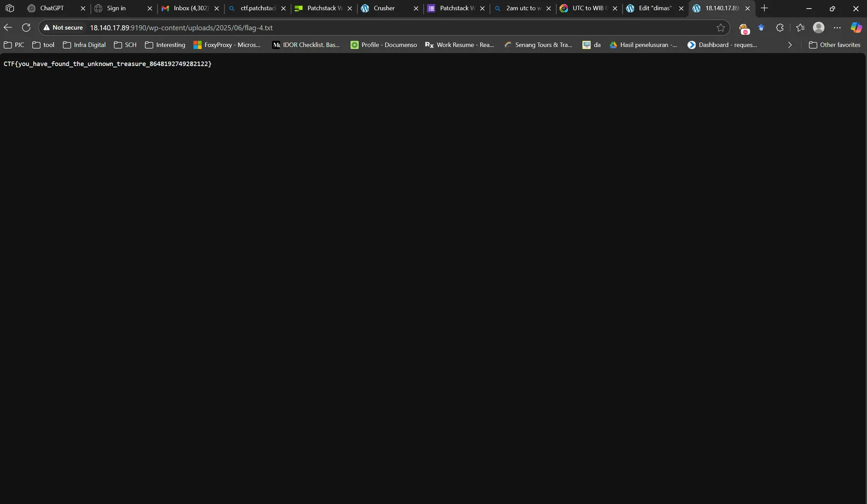The image size is (867, 504).
Task: Open the Other favorites folder
Action: (x=834, y=45)
